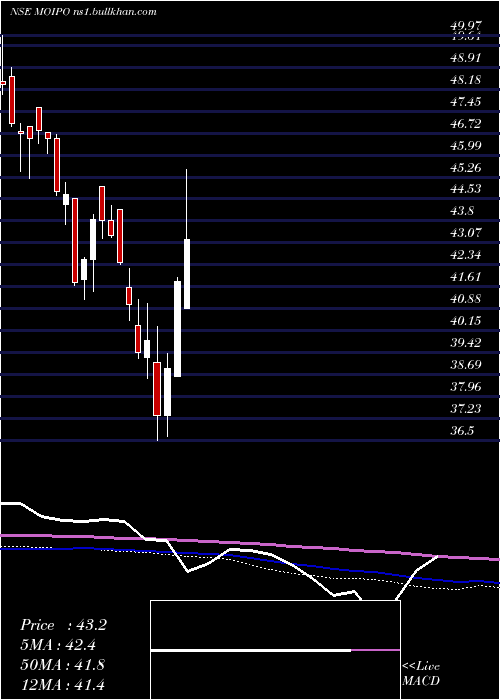500x700 pixels.
Task: Click the 41.61 price axis label
Action: (466, 277)
